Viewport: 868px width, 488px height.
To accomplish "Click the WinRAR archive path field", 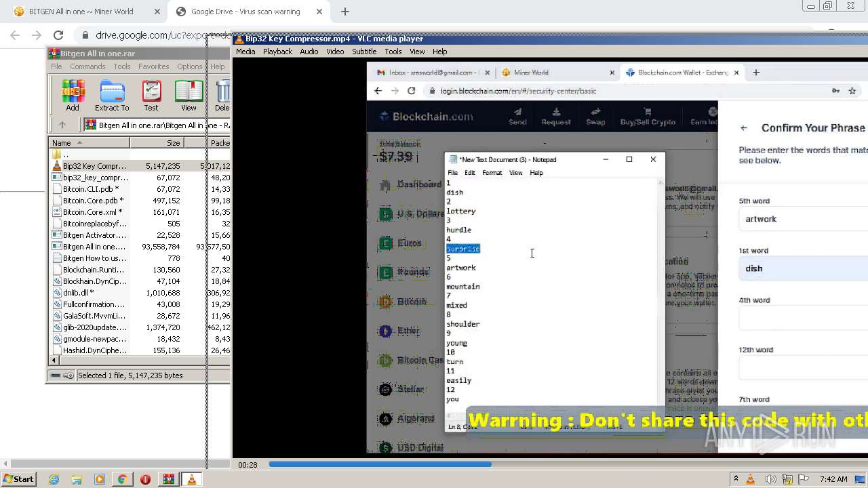I will (157, 125).
